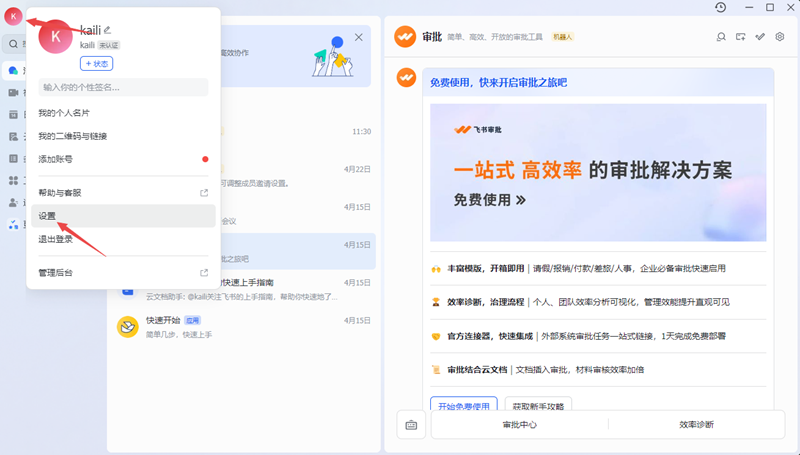
Task: Switch to the Messages sidebar icon
Action: 13,70
